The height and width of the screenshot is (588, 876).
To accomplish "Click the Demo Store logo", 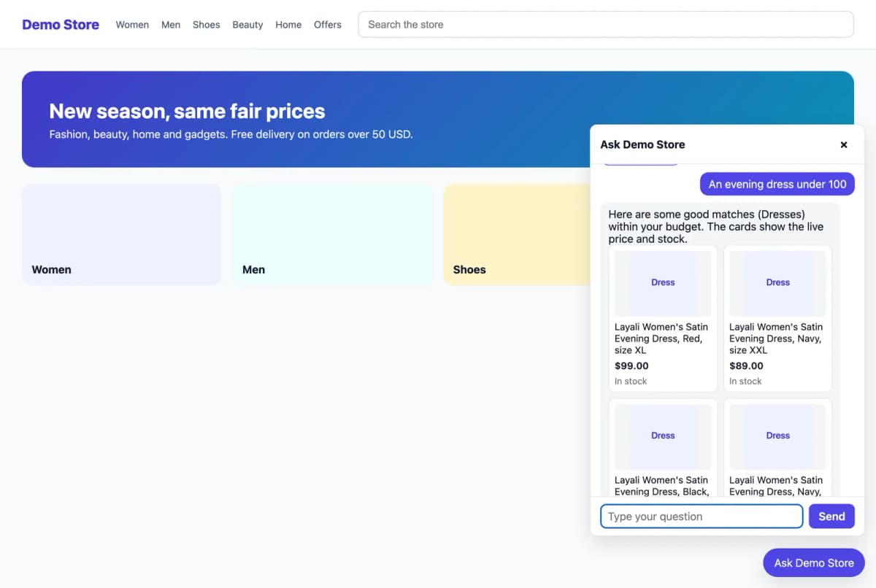I will point(61,24).
